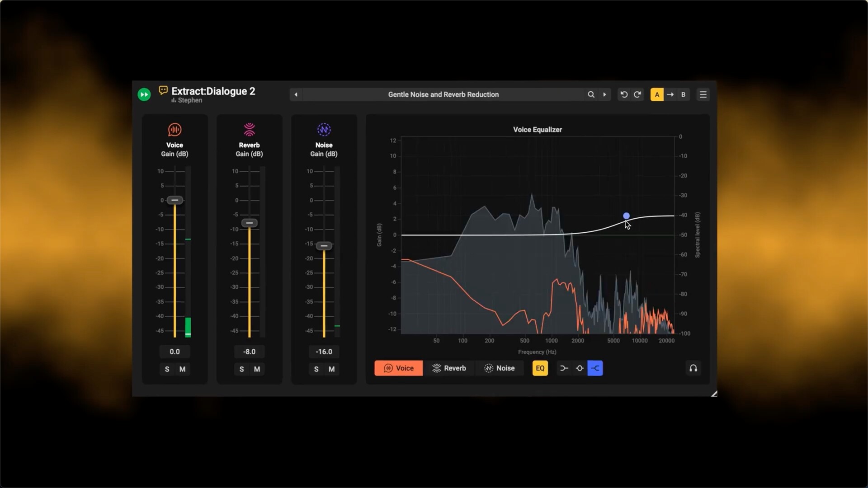
Task: Click the headphones listen icon
Action: click(693, 368)
